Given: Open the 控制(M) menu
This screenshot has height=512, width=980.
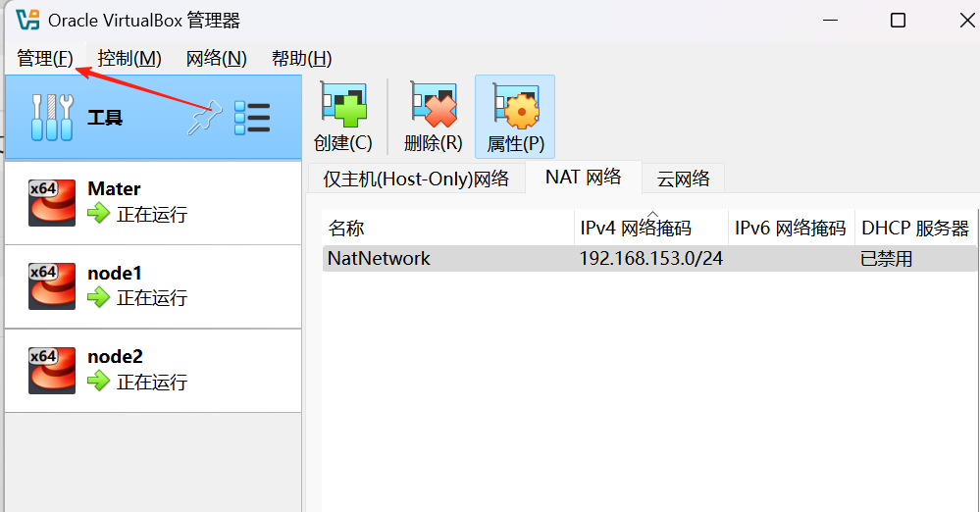Looking at the screenshot, I should point(129,59).
